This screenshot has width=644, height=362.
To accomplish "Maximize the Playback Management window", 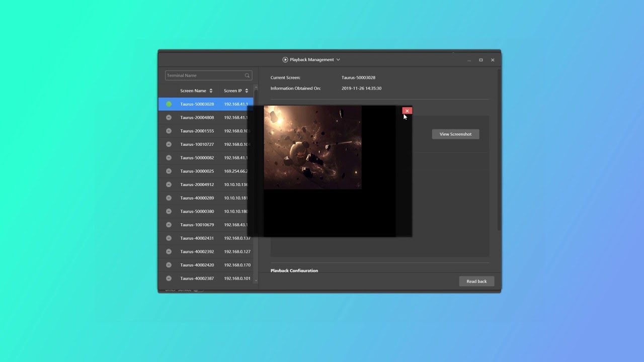I will (x=481, y=60).
